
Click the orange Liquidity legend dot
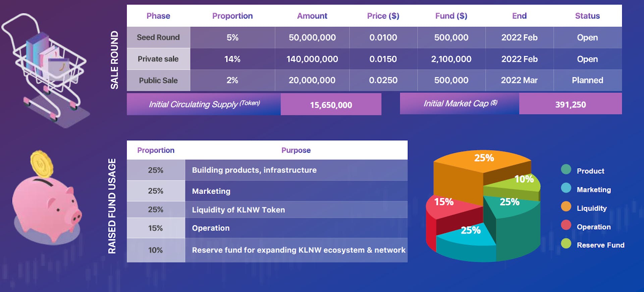tap(566, 206)
